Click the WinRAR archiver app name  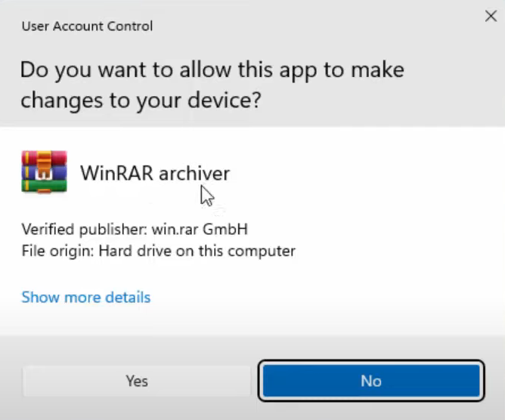coord(155,173)
